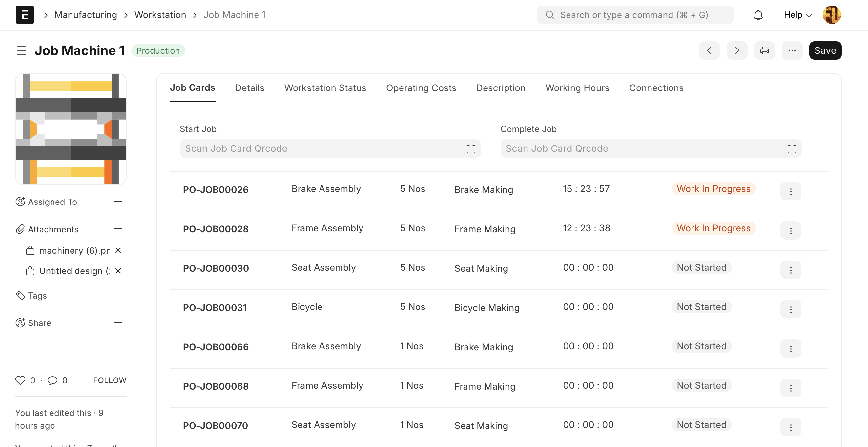Click the FOLLOW button for this workstation
868x447 pixels.
coord(110,380)
